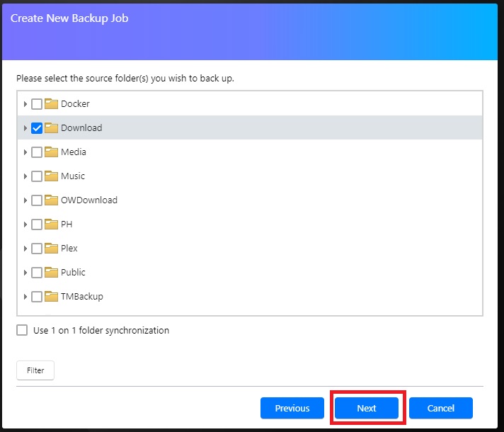Viewport: 504px width, 432px height.
Task: Check the Docker folder checkbox
Action: pos(37,104)
